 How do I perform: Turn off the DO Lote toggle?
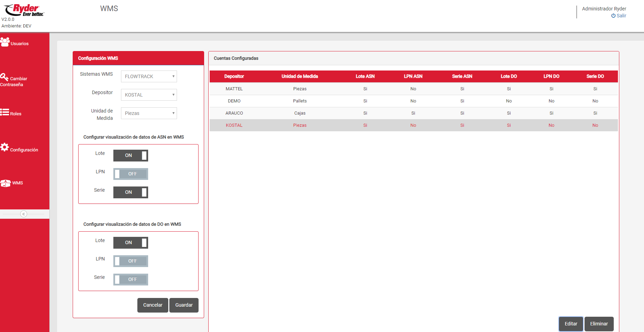(131, 243)
